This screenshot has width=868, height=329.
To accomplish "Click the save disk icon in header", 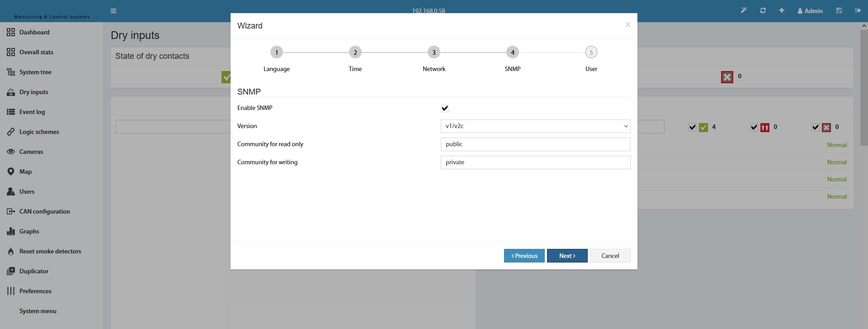I will click(x=839, y=10).
